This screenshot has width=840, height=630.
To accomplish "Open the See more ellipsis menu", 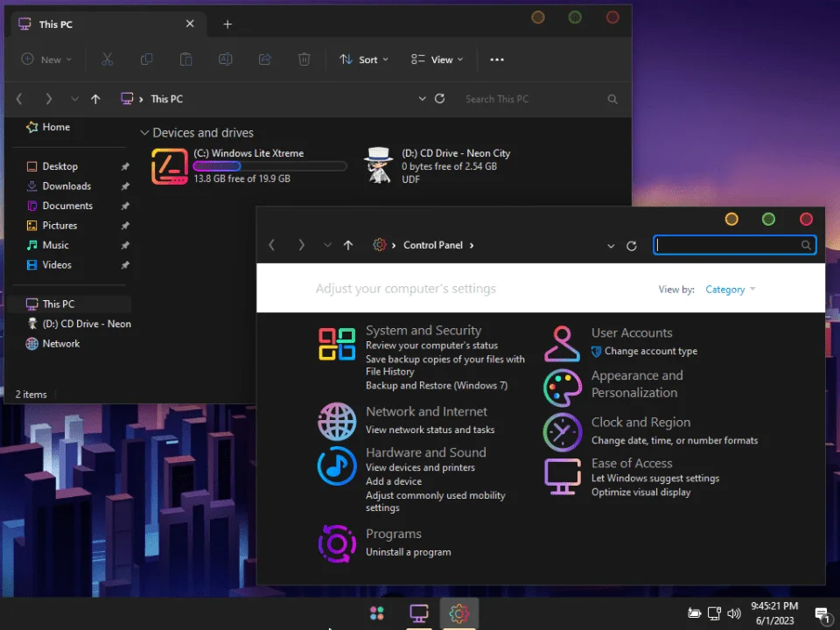I will pyautogui.click(x=497, y=59).
